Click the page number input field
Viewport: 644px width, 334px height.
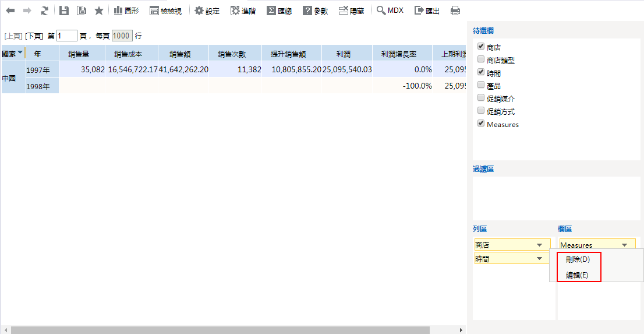pos(66,36)
